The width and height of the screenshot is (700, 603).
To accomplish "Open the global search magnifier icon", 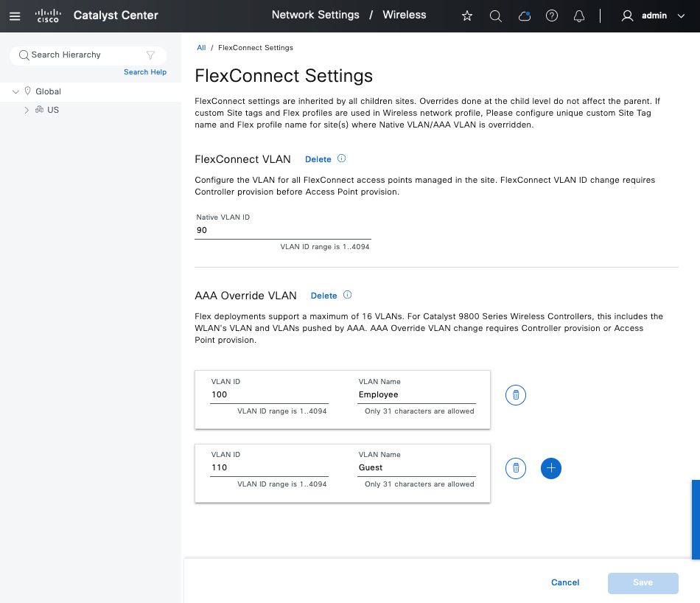I will pyautogui.click(x=496, y=15).
